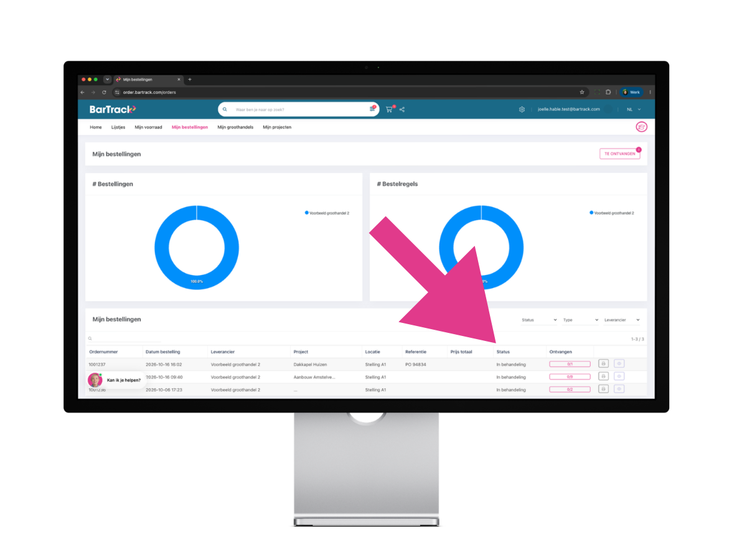Open the Status filter dropdown
The width and height of the screenshot is (747, 560).
click(539, 320)
